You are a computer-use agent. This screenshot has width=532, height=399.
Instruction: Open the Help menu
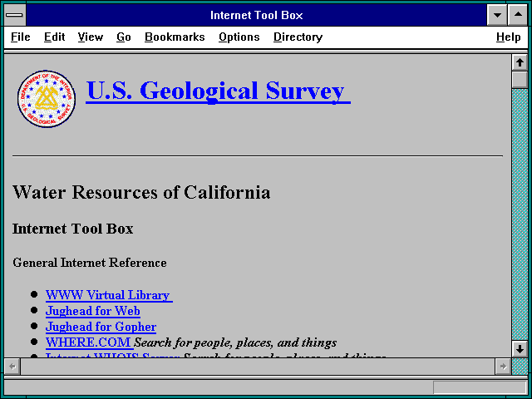pos(508,37)
